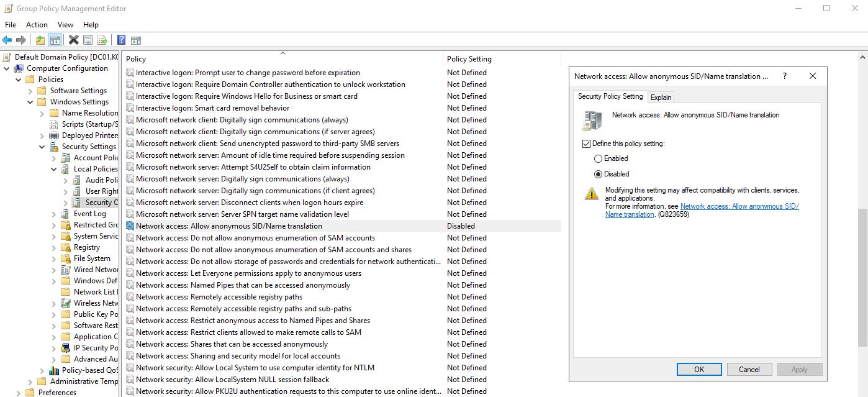Select the Disabled radio button

(x=599, y=174)
